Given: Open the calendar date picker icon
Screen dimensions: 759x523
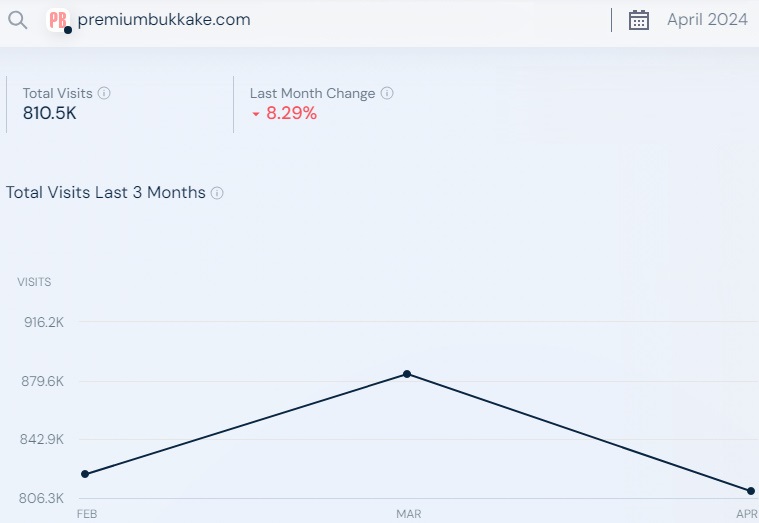Looking at the screenshot, I should click(x=638, y=20).
